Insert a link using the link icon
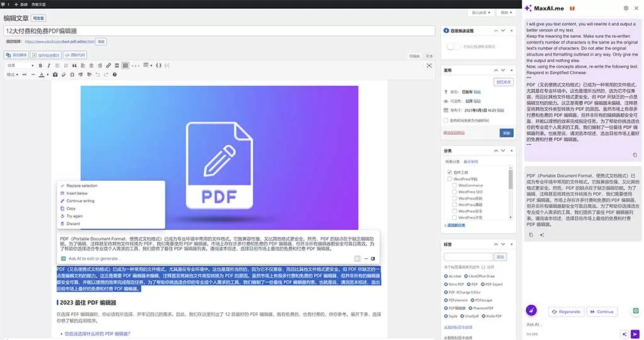644x340 pixels. (x=109, y=65)
